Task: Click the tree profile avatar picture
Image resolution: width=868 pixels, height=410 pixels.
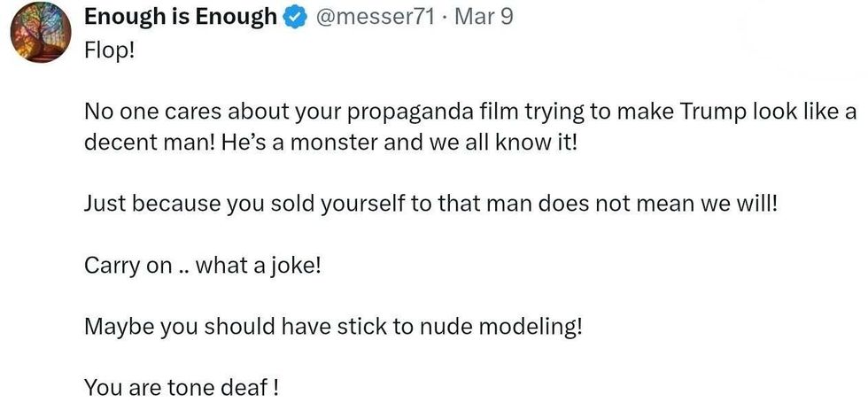Action: pos(40,33)
